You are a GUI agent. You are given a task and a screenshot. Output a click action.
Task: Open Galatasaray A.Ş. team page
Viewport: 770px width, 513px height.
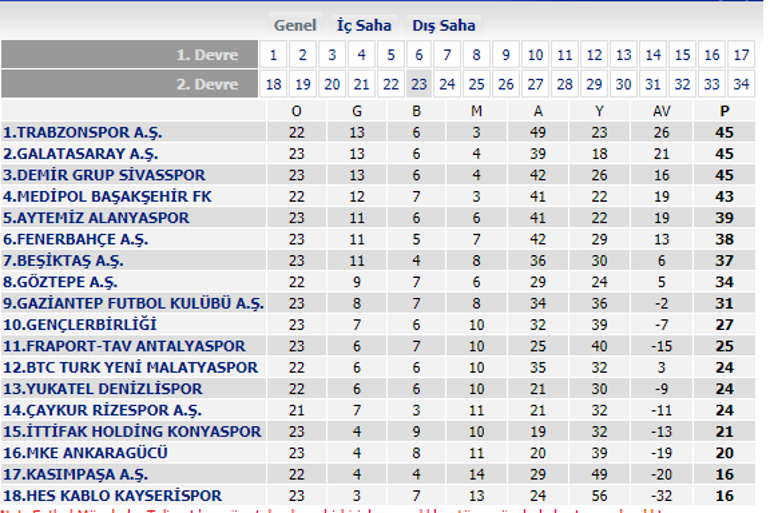click(80, 154)
